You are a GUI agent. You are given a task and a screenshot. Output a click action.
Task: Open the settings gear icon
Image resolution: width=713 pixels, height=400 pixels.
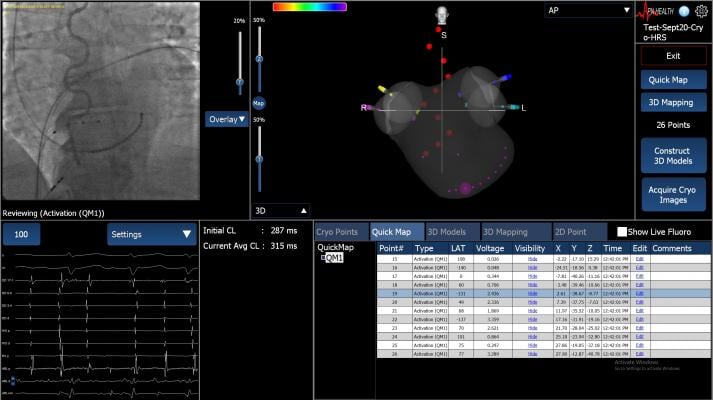pos(700,11)
